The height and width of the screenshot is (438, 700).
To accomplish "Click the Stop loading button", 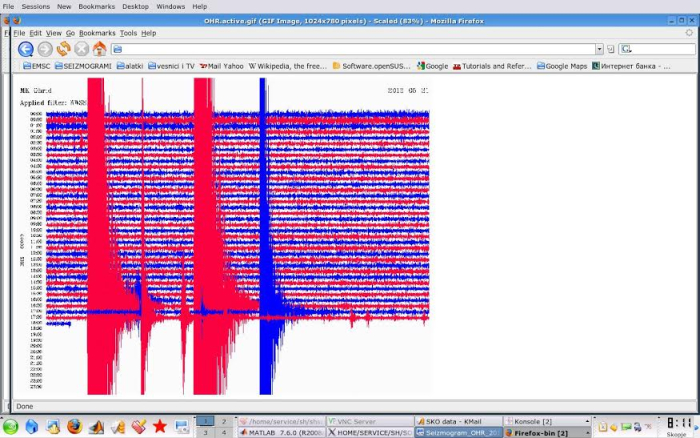I will (x=82, y=48).
